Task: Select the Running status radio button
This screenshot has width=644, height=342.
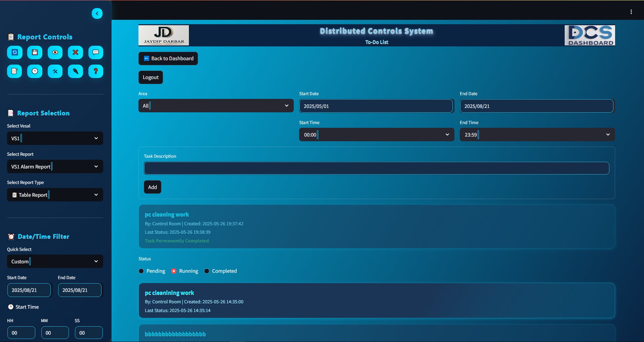Action: tap(174, 271)
